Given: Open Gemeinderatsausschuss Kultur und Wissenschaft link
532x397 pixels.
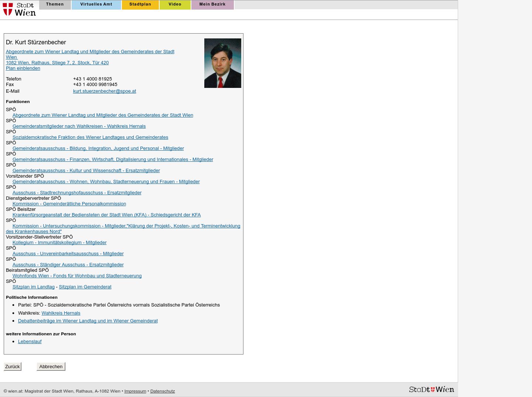Looking at the screenshot, I should pyautogui.click(x=86, y=171).
